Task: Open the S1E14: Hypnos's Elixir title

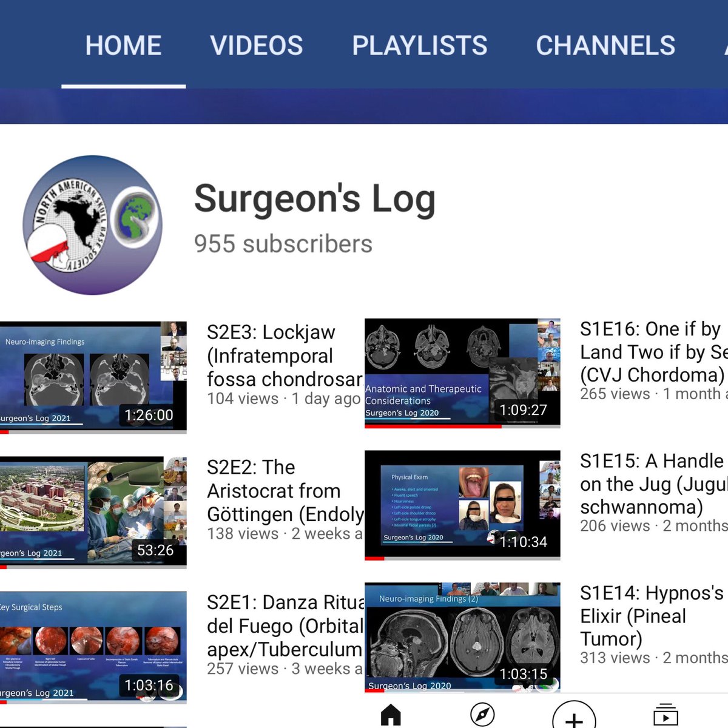Action: [652, 615]
